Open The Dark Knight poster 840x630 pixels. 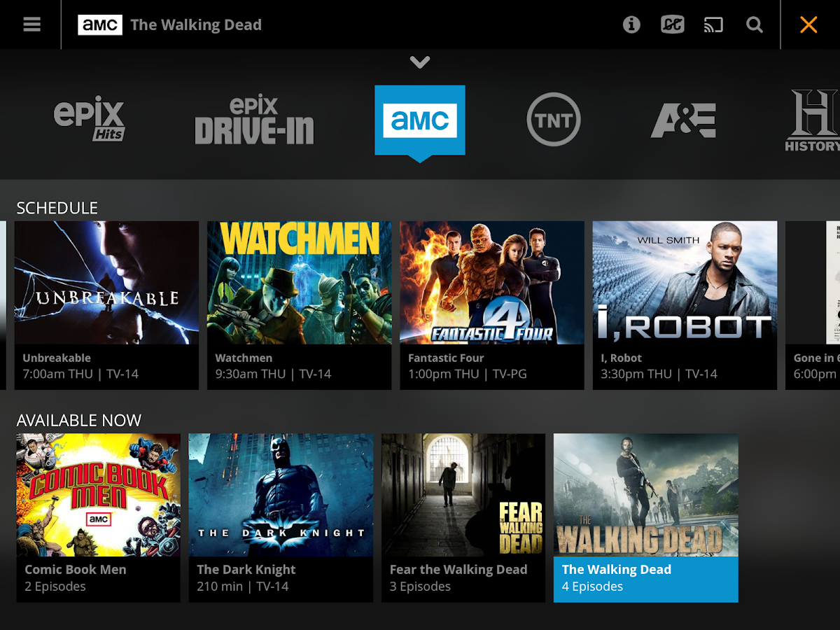pos(281,495)
